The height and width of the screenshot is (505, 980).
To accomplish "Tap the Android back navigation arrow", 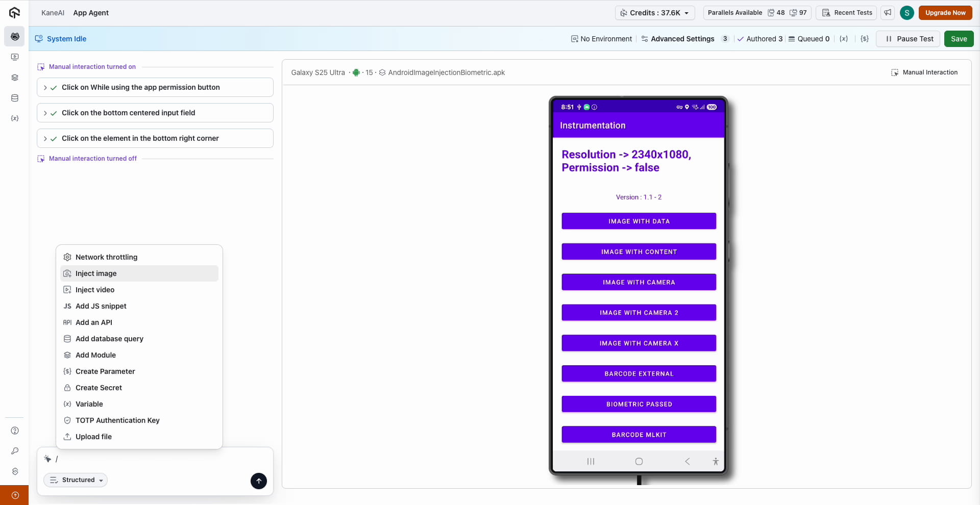I will 687,462.
